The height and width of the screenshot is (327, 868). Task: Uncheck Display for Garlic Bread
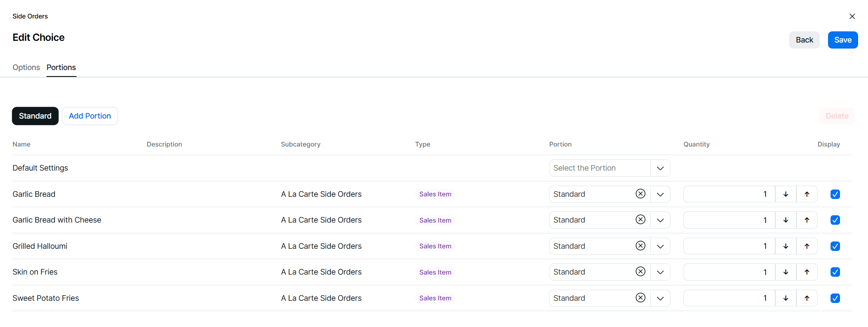[x=835, y=194]
